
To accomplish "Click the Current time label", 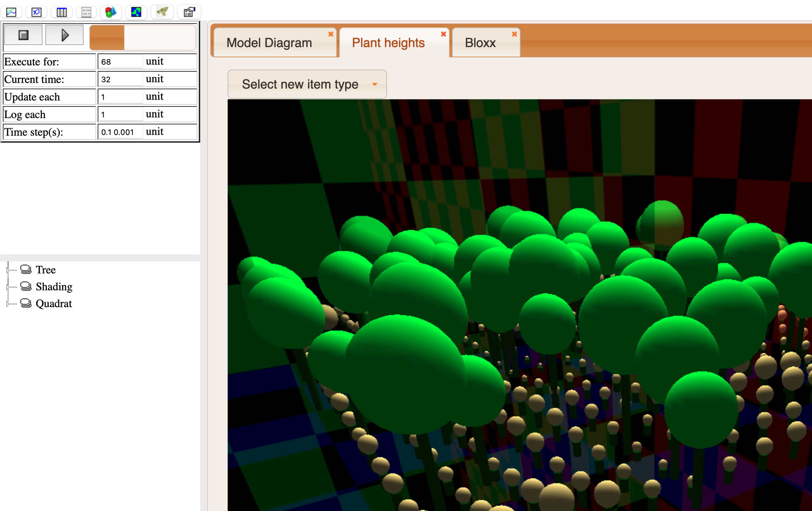I will pyautogui.click(x=34, y=79).
